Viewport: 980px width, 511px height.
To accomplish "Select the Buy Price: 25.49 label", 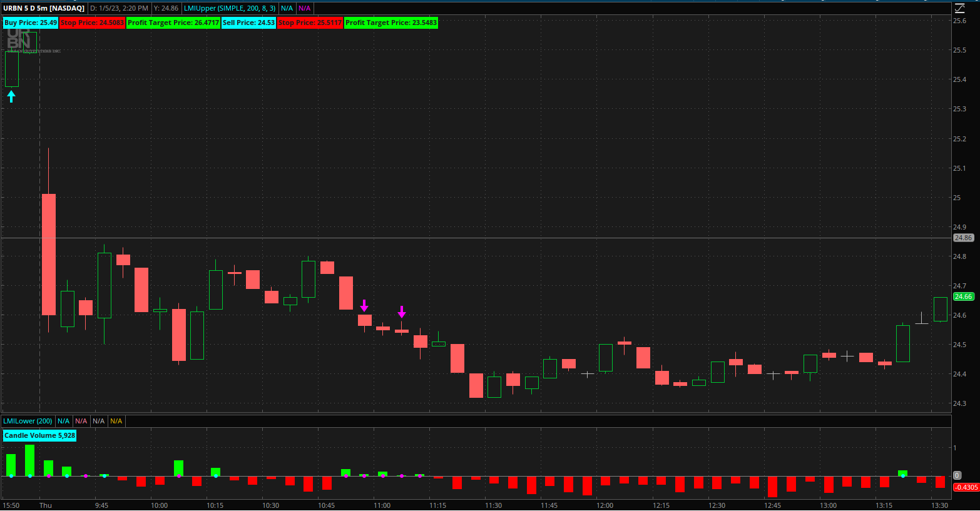I will point(31,23).
